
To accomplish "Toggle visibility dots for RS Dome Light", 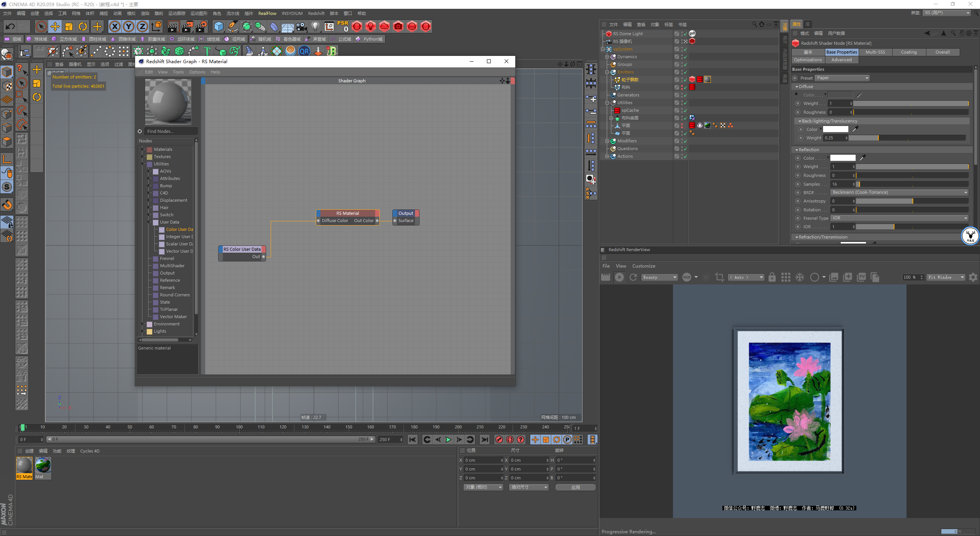I will click(x=682, y=34).
